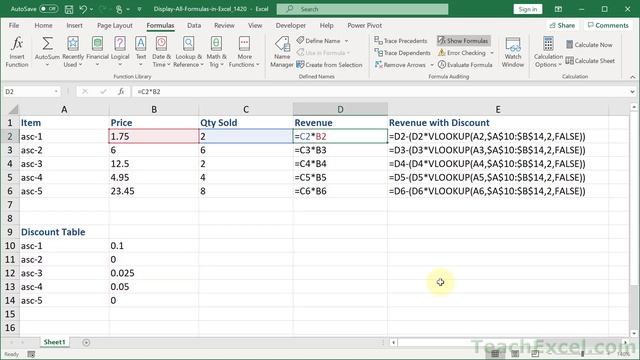The width and height of the screenshot is (640, 360).
Task: Open Undo history dropdown
Action: click(x=91, y=9)
